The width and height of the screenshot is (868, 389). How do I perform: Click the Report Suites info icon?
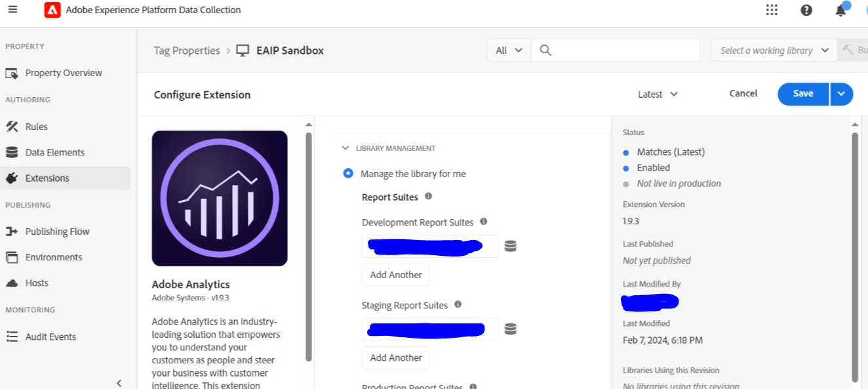[x=429, y=196]
